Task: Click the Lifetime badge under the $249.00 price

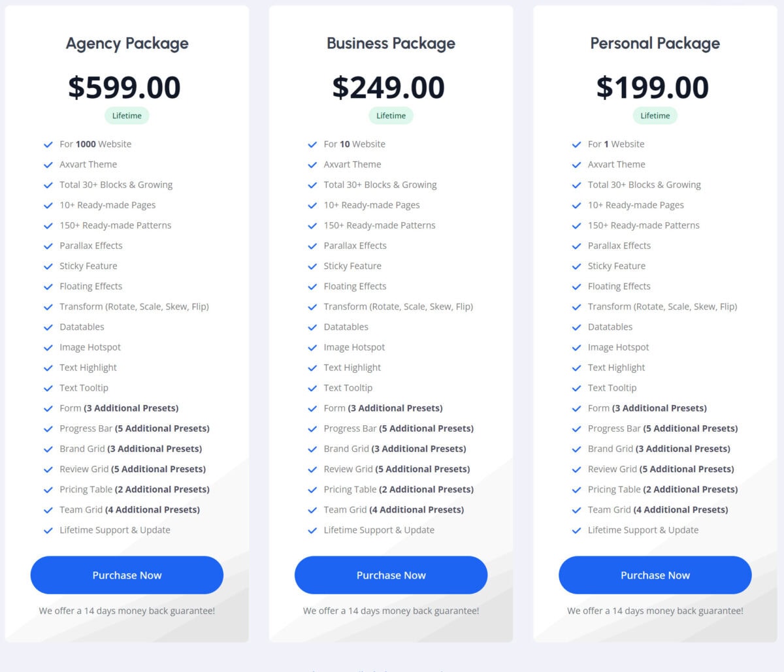Action: point(391,115)
